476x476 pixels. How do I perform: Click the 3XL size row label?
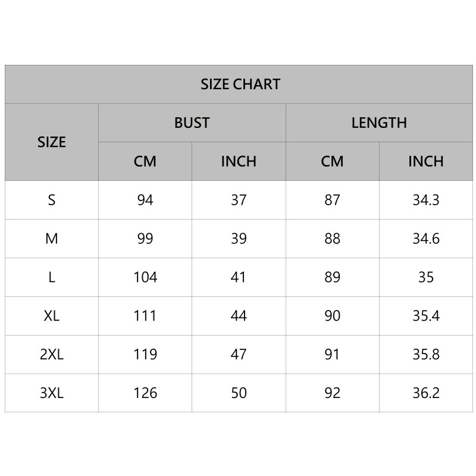pyautogui.click(x=52, y=393)
